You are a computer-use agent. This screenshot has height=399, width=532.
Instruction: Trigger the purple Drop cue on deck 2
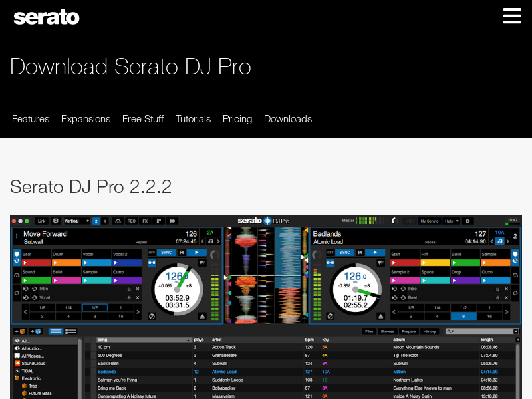(465, 281)
